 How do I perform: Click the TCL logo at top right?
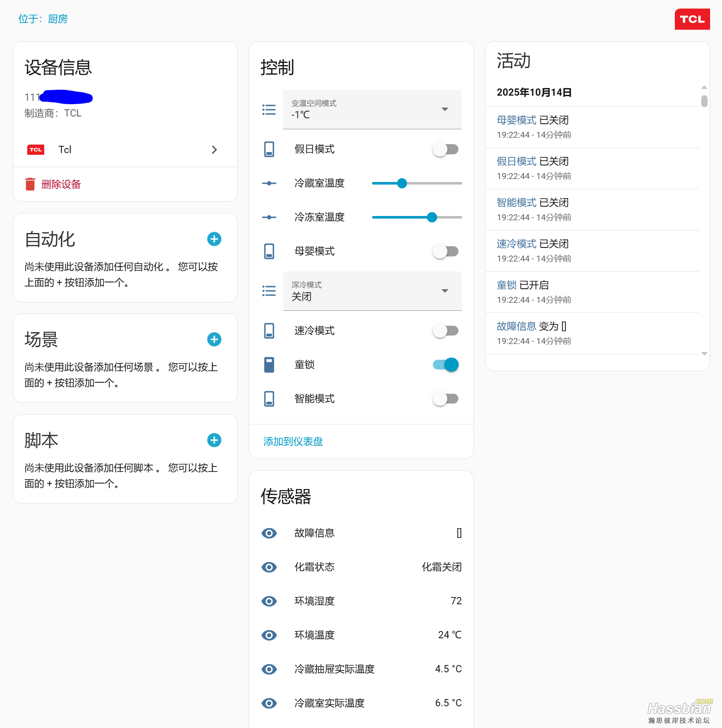point(692,19)
